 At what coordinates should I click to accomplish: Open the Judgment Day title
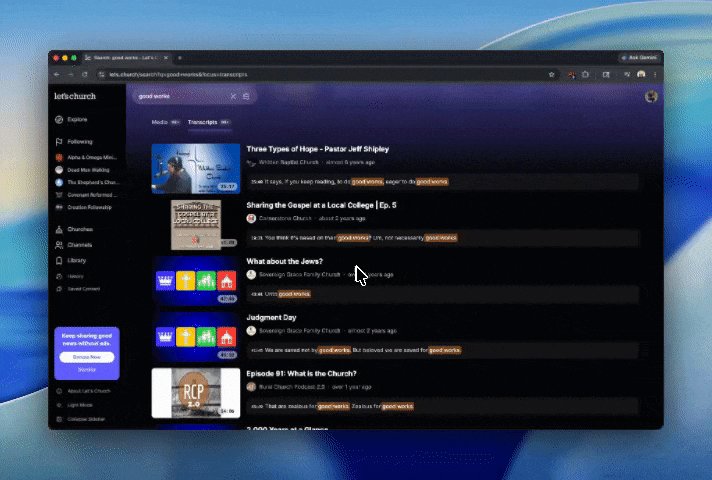click(x=271, y=317)
